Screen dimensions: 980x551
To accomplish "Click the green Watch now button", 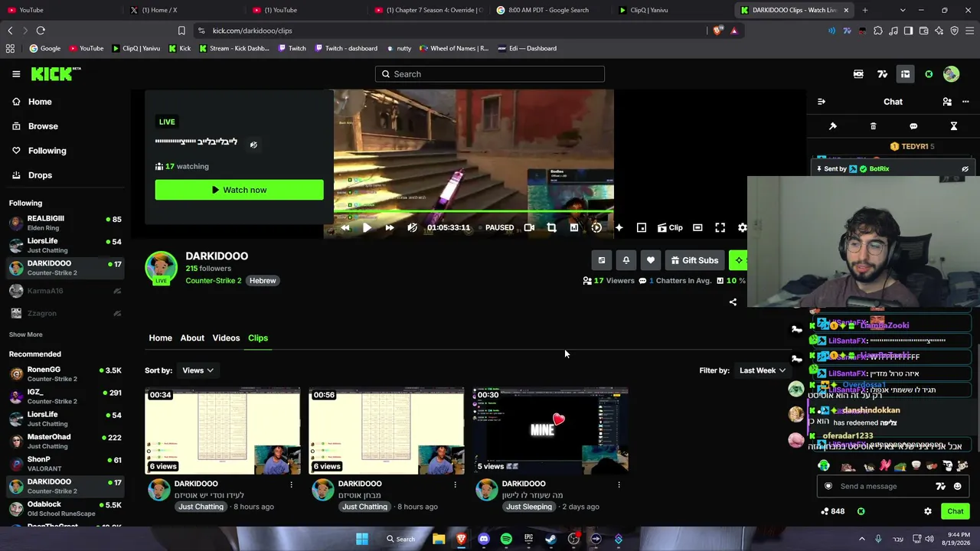I will click(239, 190).
